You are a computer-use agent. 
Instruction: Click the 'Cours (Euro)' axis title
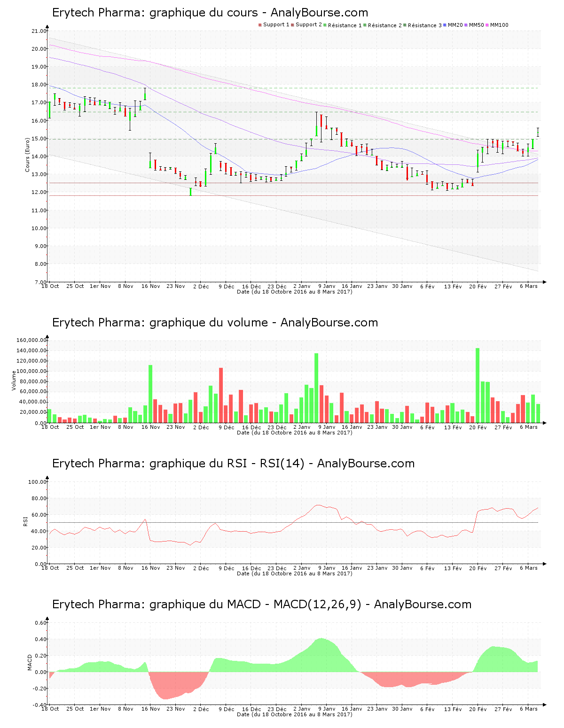(x=28, y=155)
